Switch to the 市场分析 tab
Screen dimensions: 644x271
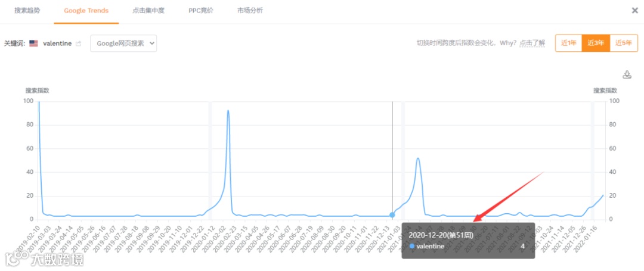(x=250, y=11)
